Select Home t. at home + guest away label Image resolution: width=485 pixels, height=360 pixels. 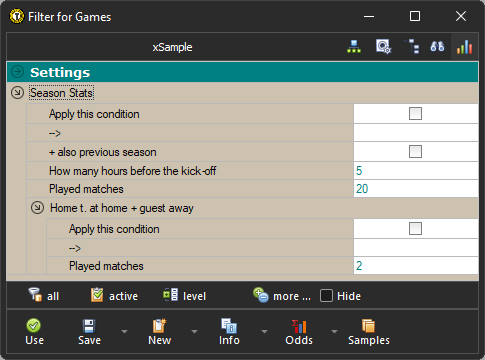[122, 208]
